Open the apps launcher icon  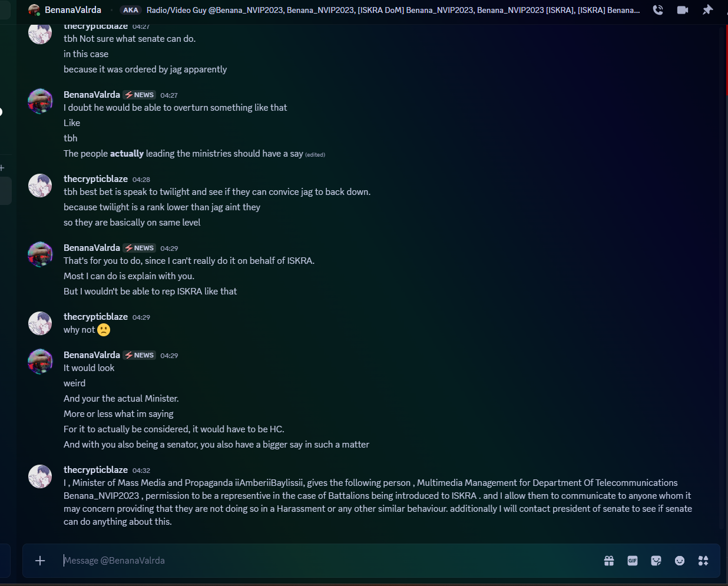click(703, 561)
